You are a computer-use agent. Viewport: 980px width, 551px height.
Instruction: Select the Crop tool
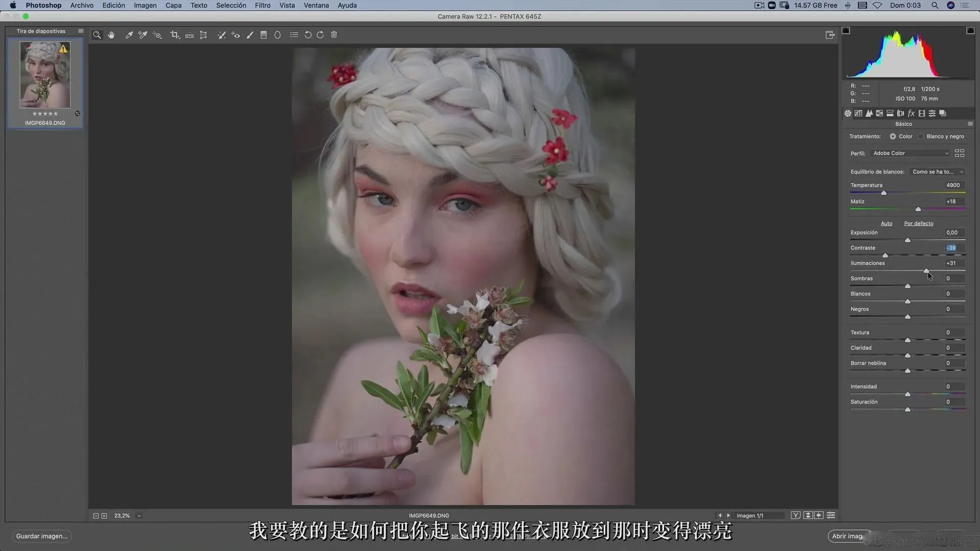click(x=175, y=35)
